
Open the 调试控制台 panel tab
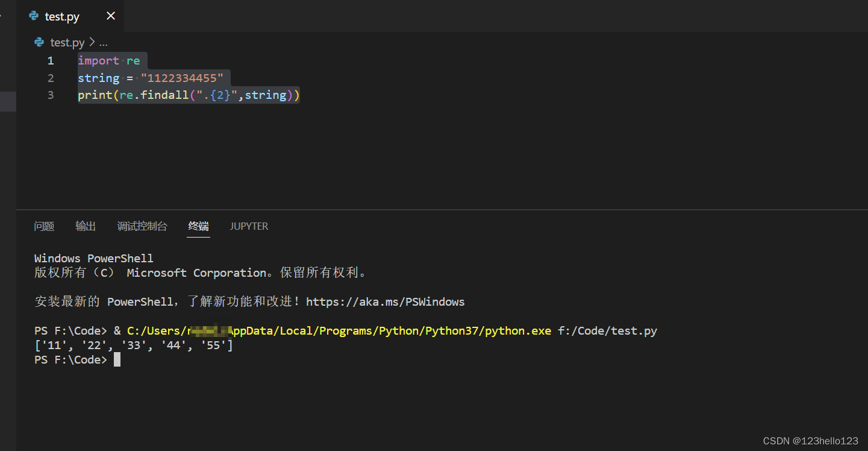coord(142,226)
